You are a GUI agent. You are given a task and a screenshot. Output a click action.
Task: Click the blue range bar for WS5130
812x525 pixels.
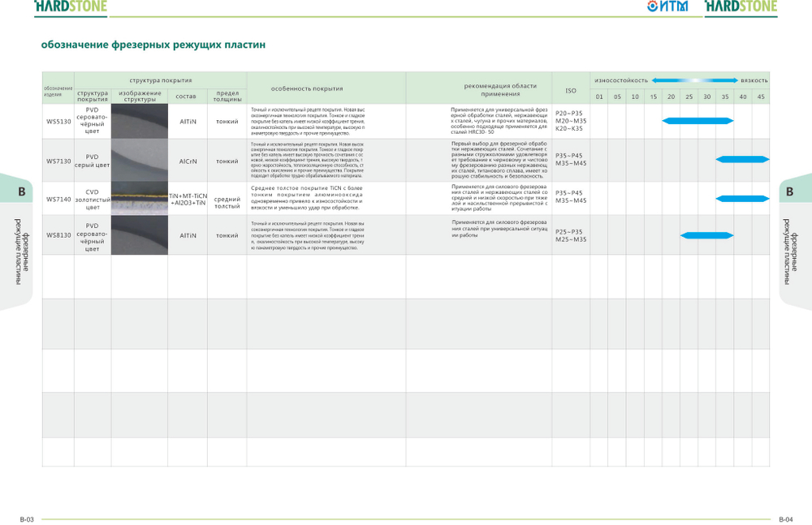[x=698, y=121]
